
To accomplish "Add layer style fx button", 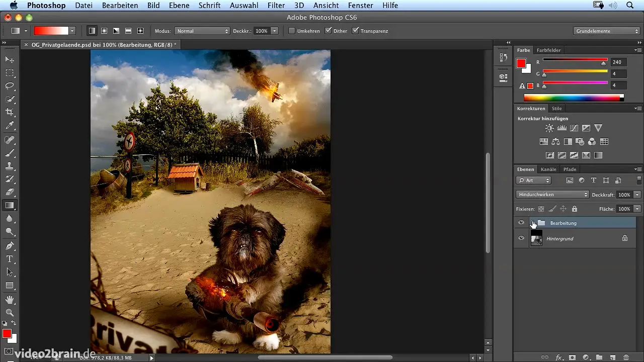I will pos(558,357).
